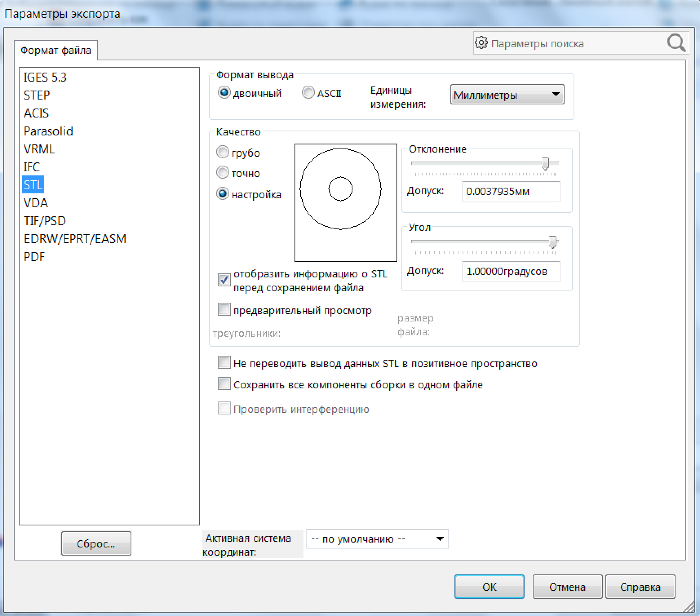Screen dimensions: 700x616
Task: Select STL in format list
Action: pos(33,185)
